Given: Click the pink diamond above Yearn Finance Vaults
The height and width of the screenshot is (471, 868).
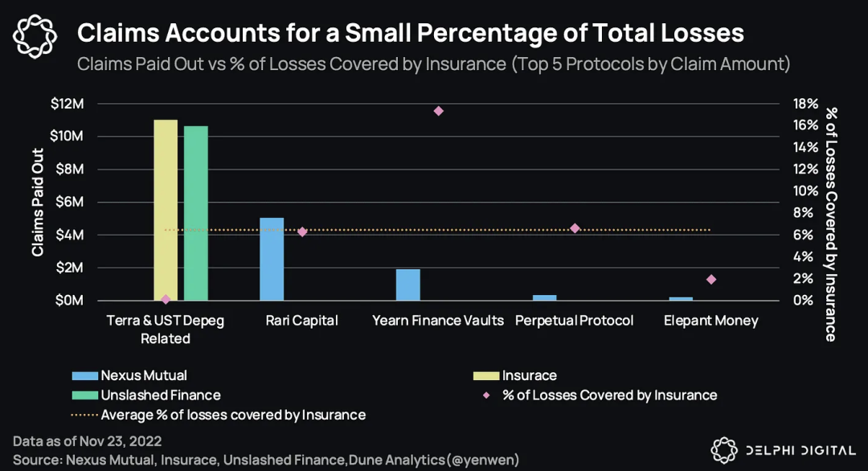Looking at the screenshot, I should (x=439, y=111).
